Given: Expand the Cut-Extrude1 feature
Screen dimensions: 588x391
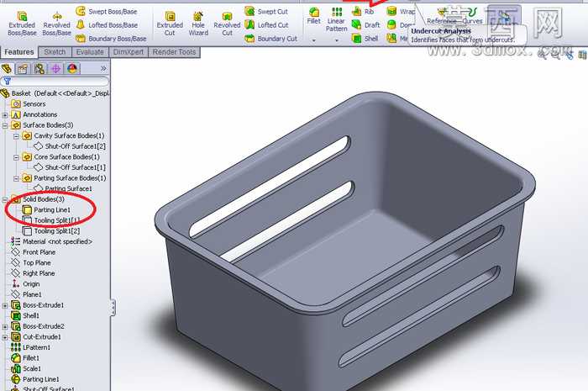Looking at the screenshot, I should 5,337.
